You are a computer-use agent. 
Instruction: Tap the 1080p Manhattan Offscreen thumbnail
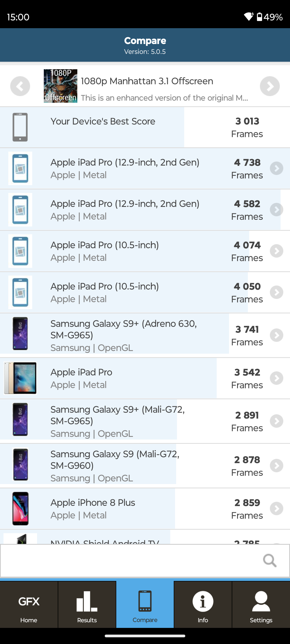tap(60, 86)
